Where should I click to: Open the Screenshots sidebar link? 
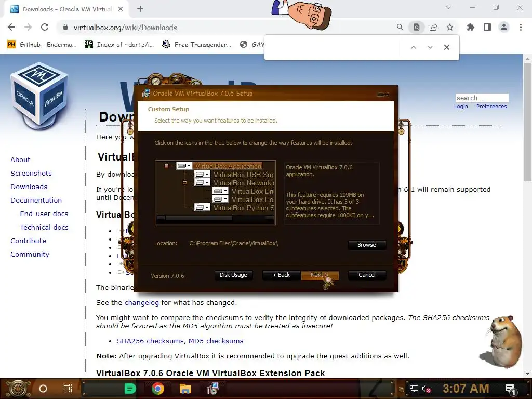tap(31, 174)
